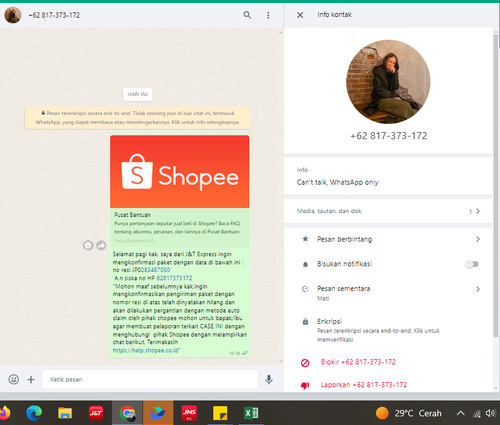Click the Pesan berbintang star icon

305,239
